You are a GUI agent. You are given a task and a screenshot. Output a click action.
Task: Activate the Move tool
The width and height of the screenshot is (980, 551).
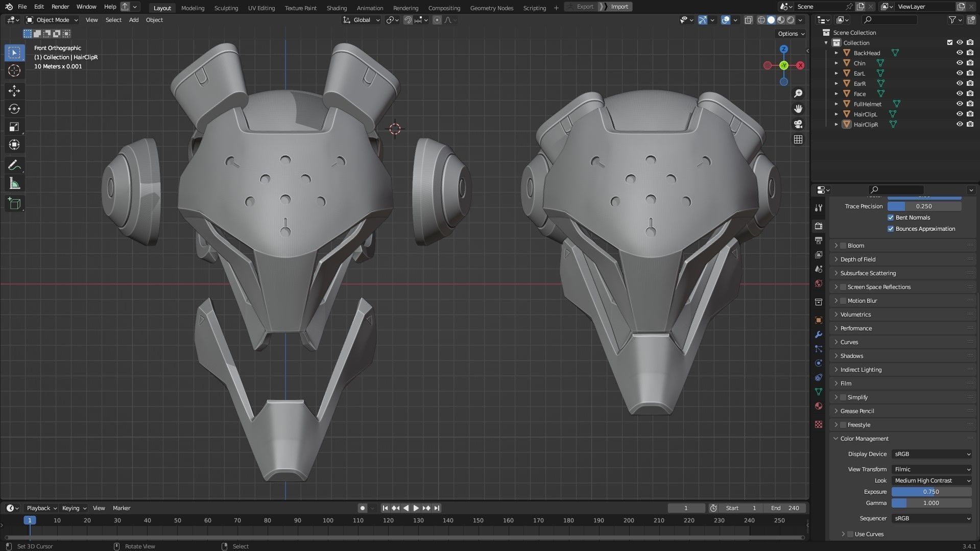[x=14, y=91]
